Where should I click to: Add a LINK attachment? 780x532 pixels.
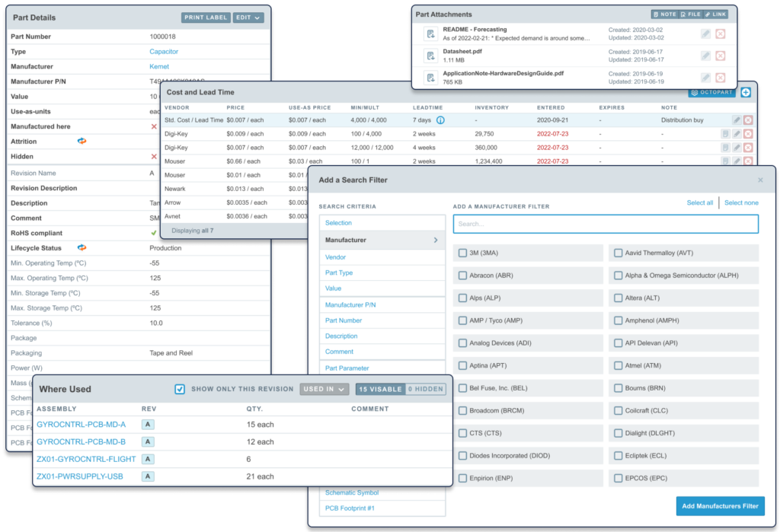point(716,14)
